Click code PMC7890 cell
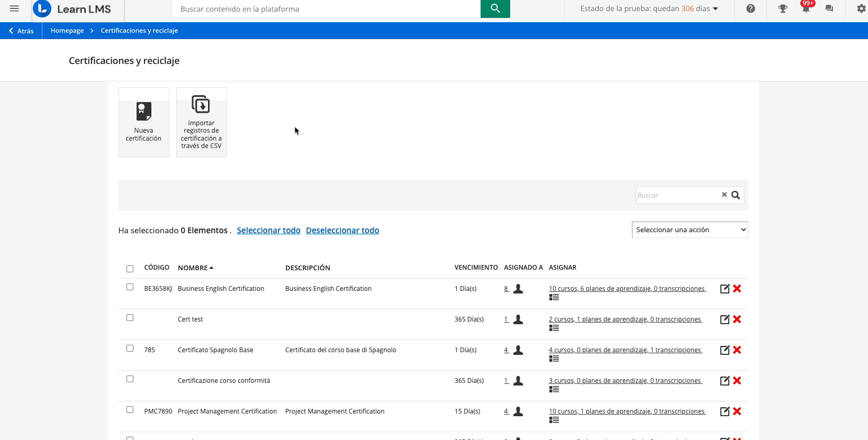Screen dimensions: 868x440 pyautogui.click(x=158, y=411)
